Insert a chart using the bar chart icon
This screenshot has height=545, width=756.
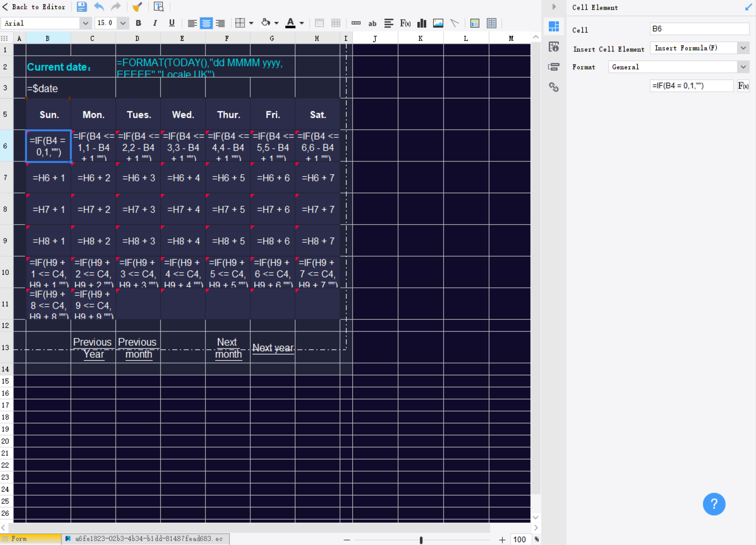(x=421, y=23)
